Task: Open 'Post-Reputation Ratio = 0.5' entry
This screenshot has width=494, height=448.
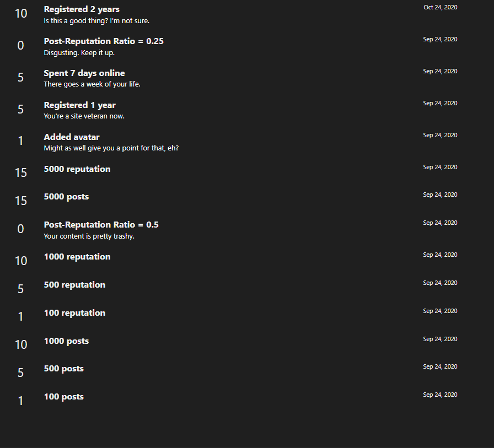Action: tap(101, 225)
